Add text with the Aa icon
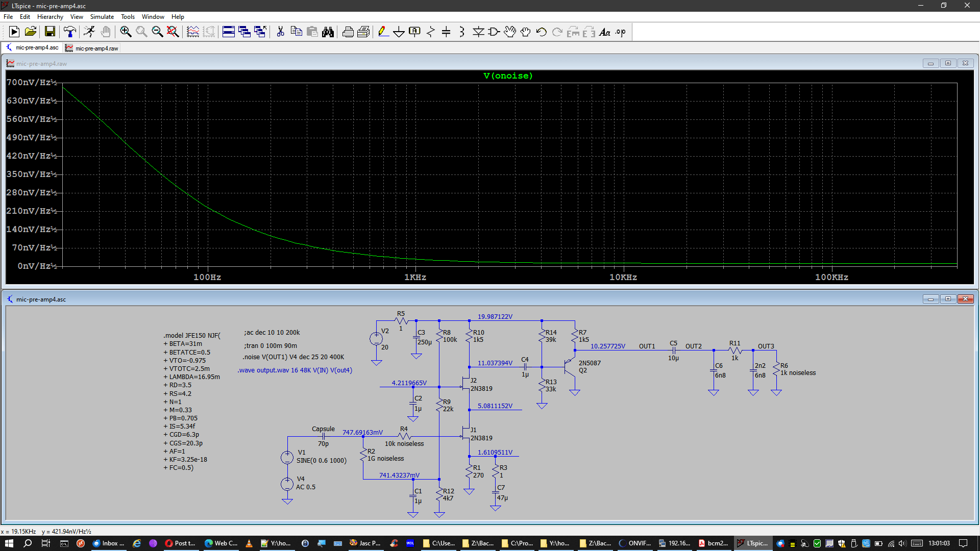Viewport: 980px width, 551px height. coord(605,32)
